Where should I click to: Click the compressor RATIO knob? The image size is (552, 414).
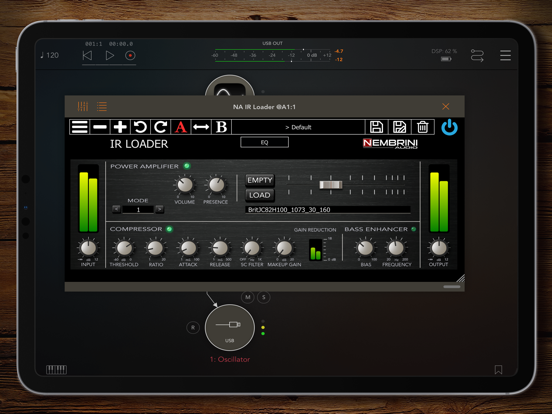click(156, 248)
